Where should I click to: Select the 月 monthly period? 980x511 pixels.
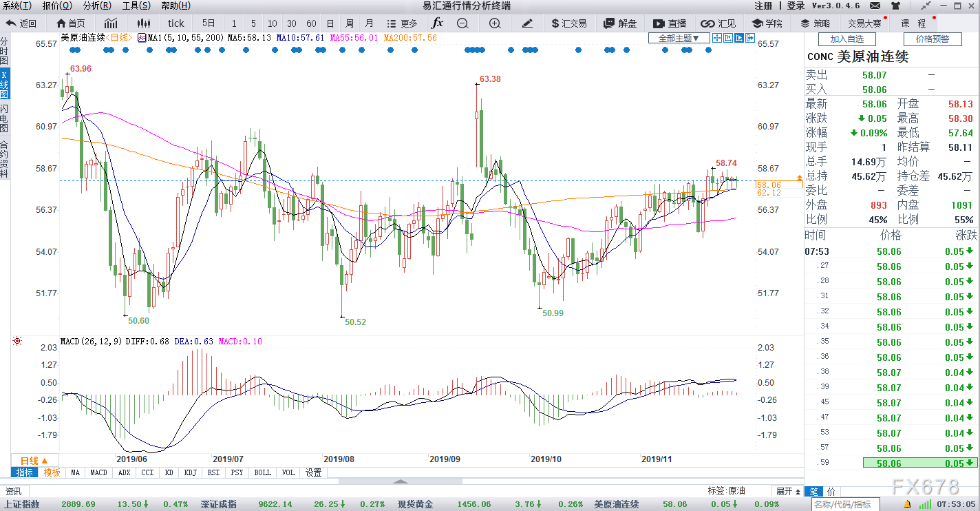[x=370, y=23]
